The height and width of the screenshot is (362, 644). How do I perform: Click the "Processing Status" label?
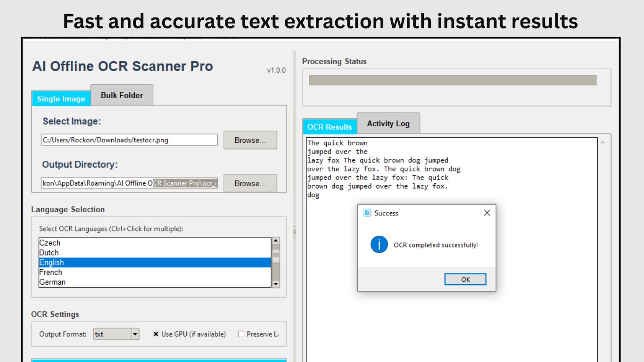point(334,61)
